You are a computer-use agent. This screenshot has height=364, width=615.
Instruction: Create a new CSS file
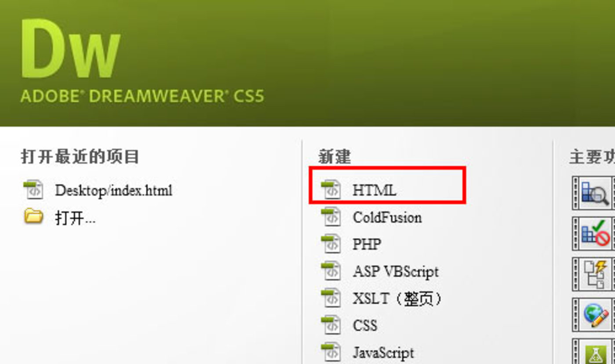349,326
